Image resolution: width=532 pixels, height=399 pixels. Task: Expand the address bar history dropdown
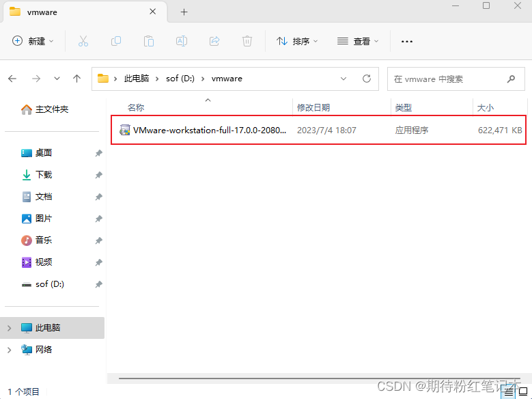tap(344, 79)
